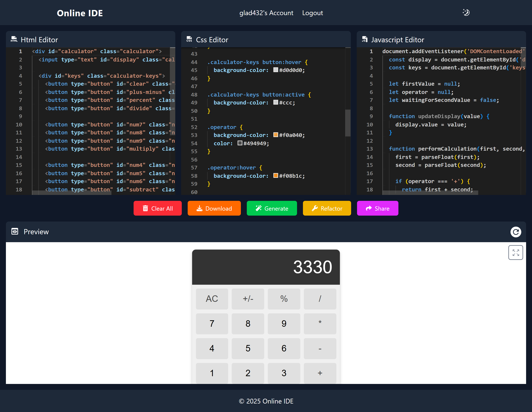The height and width of the screenshot is (412, 532).
Task: Click CSS line ".operator:hover {"
Action: click(235, 167)
